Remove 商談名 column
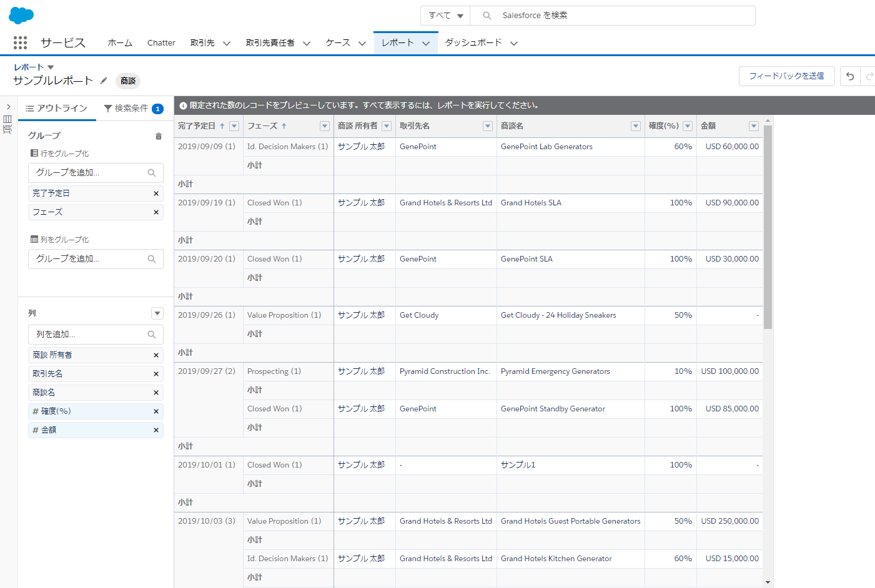 pyautogui.click(x=156, y=393)
